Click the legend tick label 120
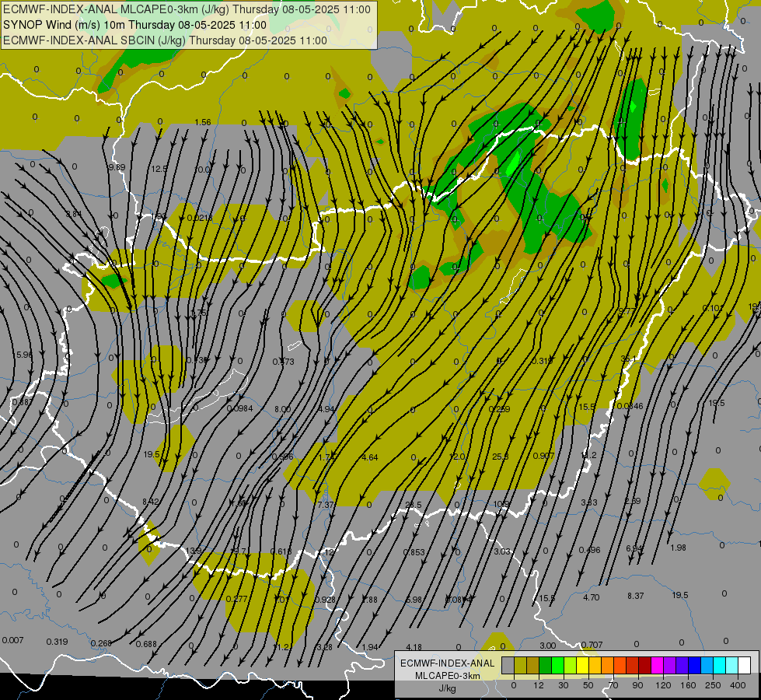This screenshot has height=700, width=761. point(663,685)
